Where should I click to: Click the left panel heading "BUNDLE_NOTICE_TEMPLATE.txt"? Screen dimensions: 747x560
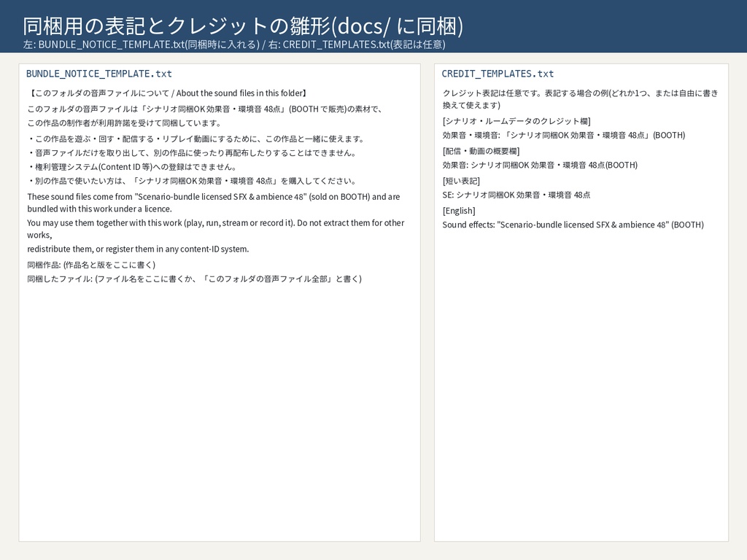[99, 74]
